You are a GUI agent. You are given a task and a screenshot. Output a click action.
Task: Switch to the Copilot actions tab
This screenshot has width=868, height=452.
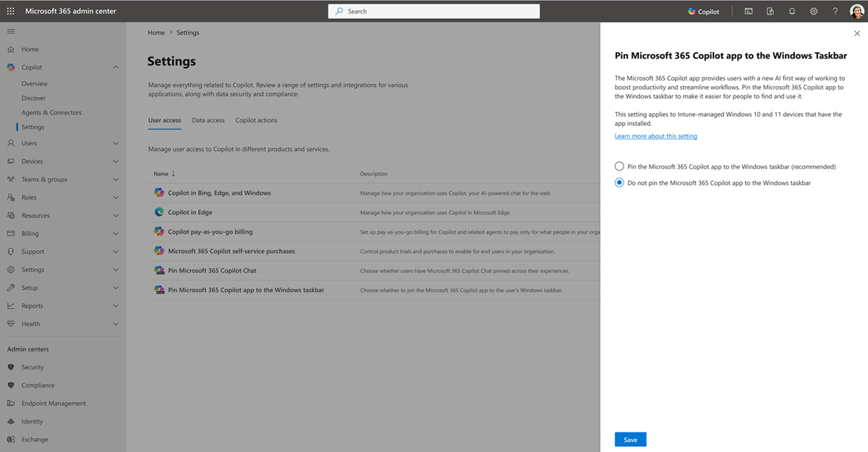pos(256,120)
